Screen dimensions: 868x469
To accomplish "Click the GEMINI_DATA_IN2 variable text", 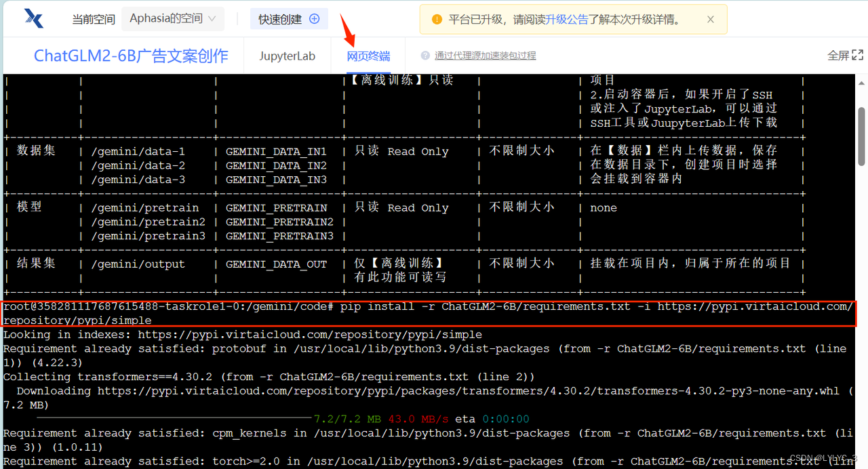I will coord(276,166).
